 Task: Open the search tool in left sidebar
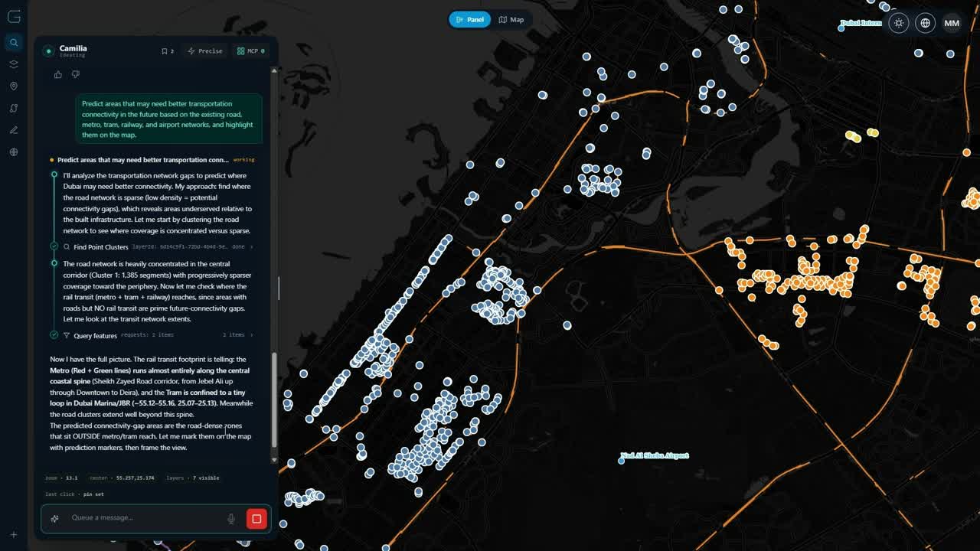click(14, 43)
